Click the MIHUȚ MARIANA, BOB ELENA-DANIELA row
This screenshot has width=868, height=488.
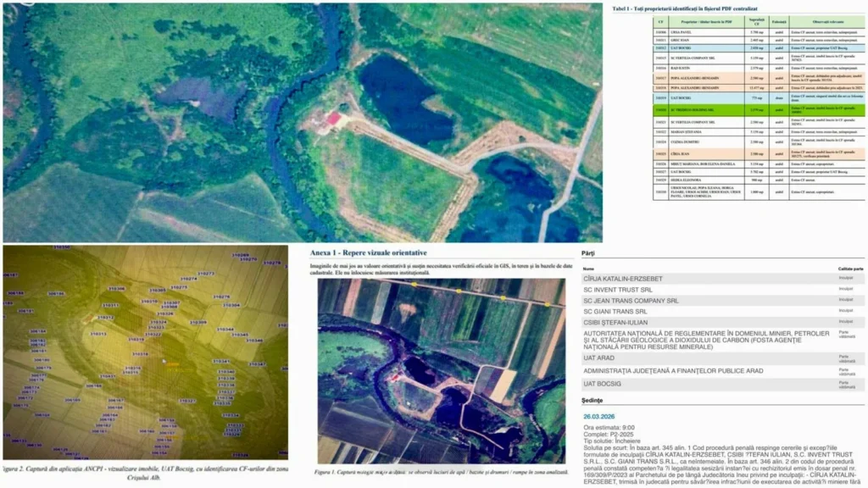759,164
